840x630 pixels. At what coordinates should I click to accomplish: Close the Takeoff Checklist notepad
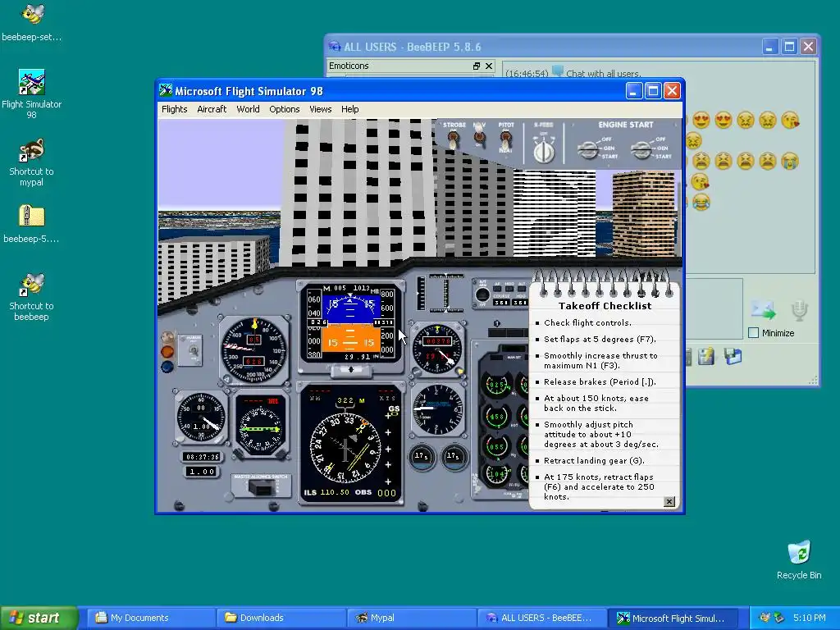point(669,501)
